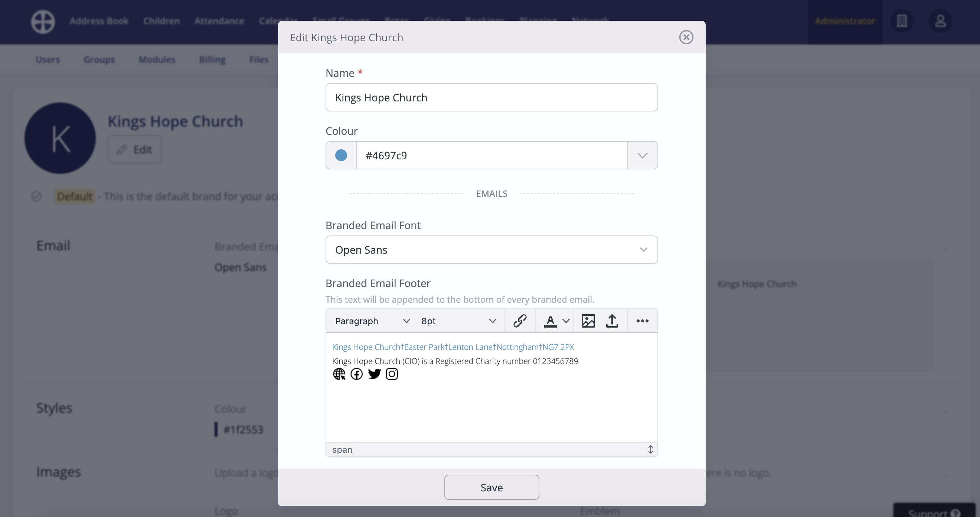Click the Name input field
This screenshot has width=980, height=517.
point(491,97)
